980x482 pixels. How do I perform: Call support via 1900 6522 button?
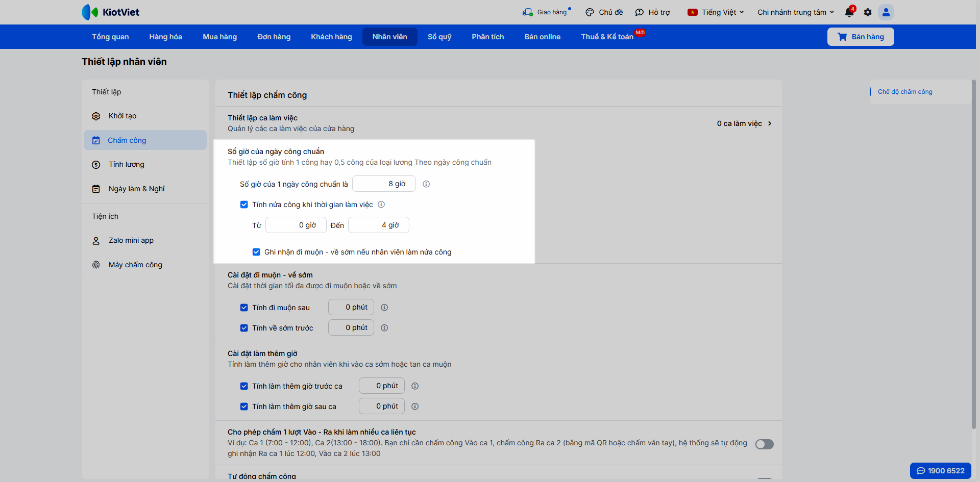(941, 471)
